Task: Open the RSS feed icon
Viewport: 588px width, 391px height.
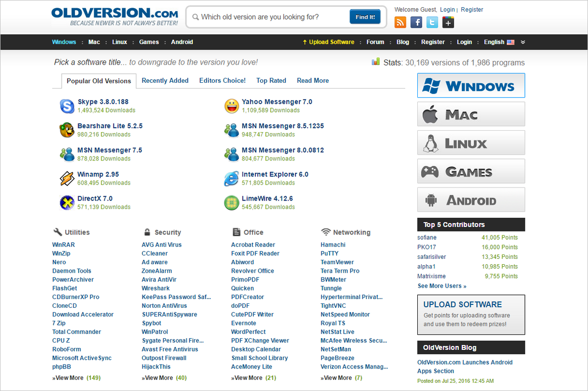Action: [x=400, y=22]
